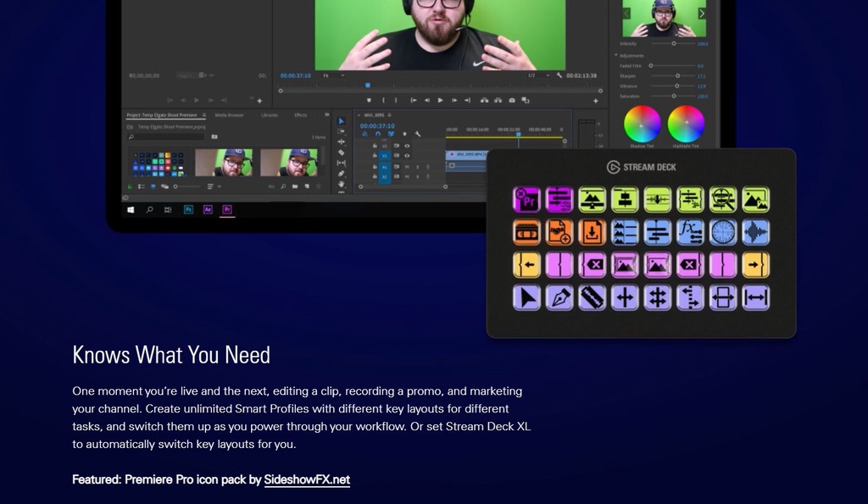
Task: Tap the magenta Premiere Pro key on Stream Deck
Action: (x=526, y=200)
